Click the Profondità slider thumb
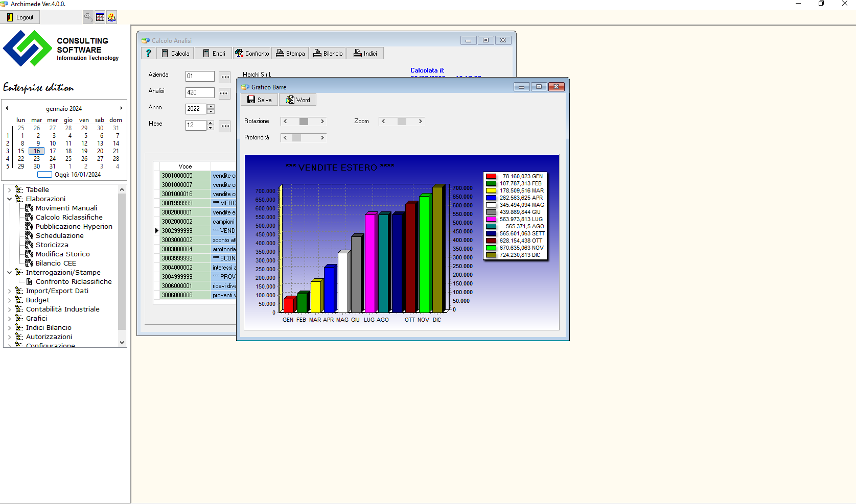This screenshot has height=504, width=856. click(296, 138)
